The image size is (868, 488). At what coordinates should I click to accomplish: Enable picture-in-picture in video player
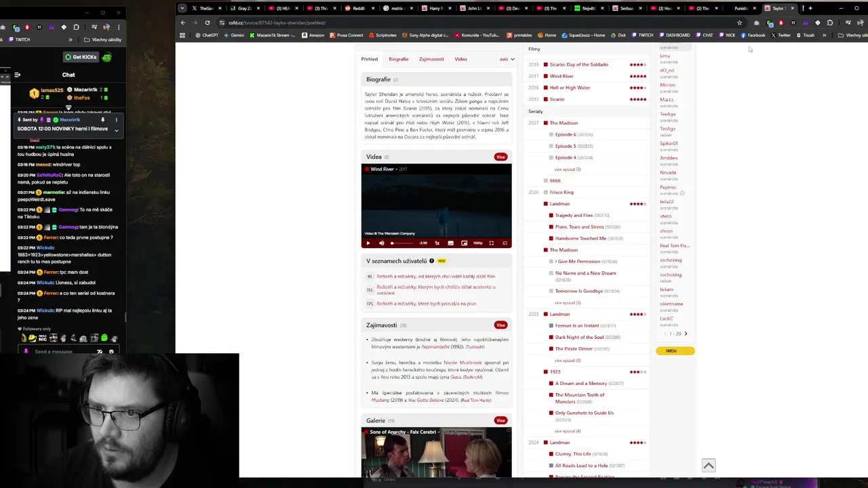coord(464,243)
